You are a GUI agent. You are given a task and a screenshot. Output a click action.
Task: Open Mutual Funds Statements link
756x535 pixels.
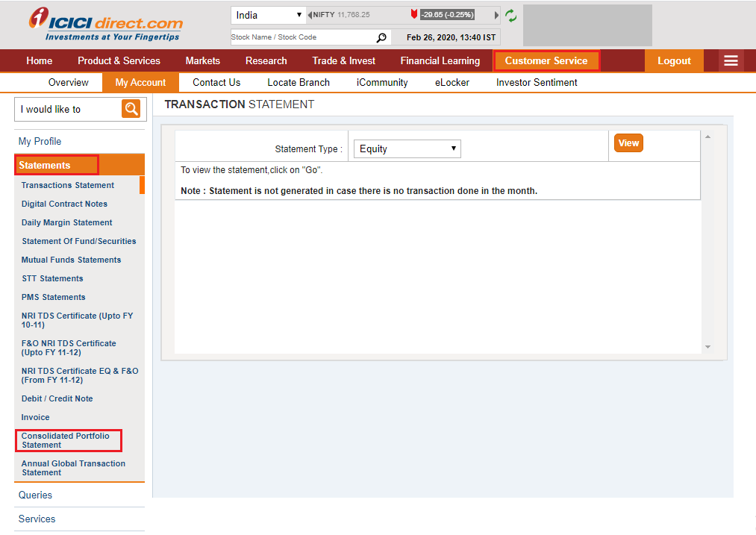point(71,260)
